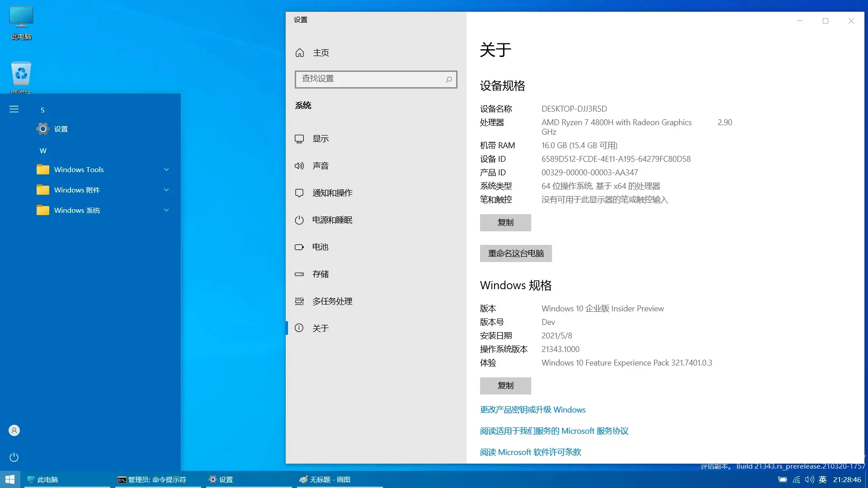Open Microsoft 服务协议 link
The image size is (868, 488).
point(554,431)
